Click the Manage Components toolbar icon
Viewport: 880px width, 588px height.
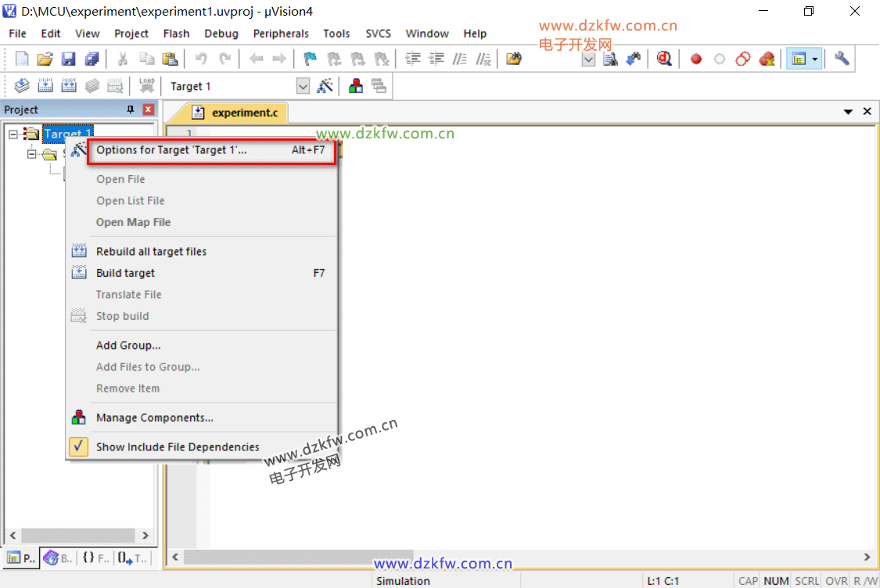356,86
